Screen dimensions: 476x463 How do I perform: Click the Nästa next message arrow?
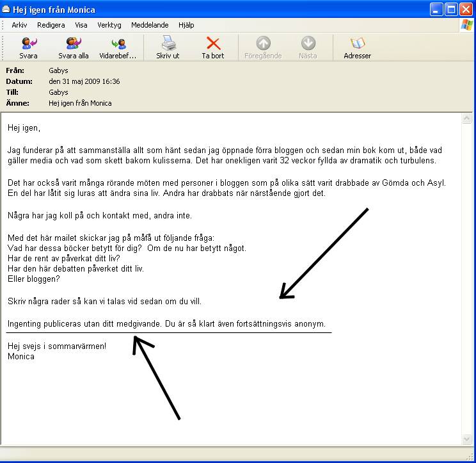[308, 43]
